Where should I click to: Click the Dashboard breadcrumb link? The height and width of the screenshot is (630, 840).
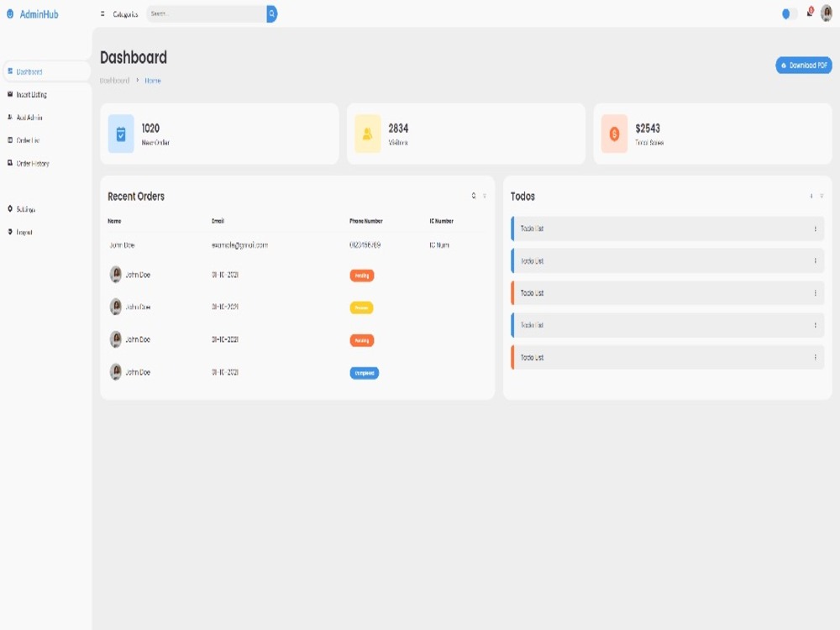pyautogui.click(x=114, y=81)
